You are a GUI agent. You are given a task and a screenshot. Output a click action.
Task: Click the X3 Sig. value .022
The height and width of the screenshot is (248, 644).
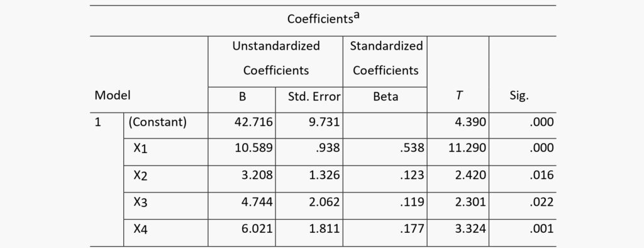tap(540, 201)
